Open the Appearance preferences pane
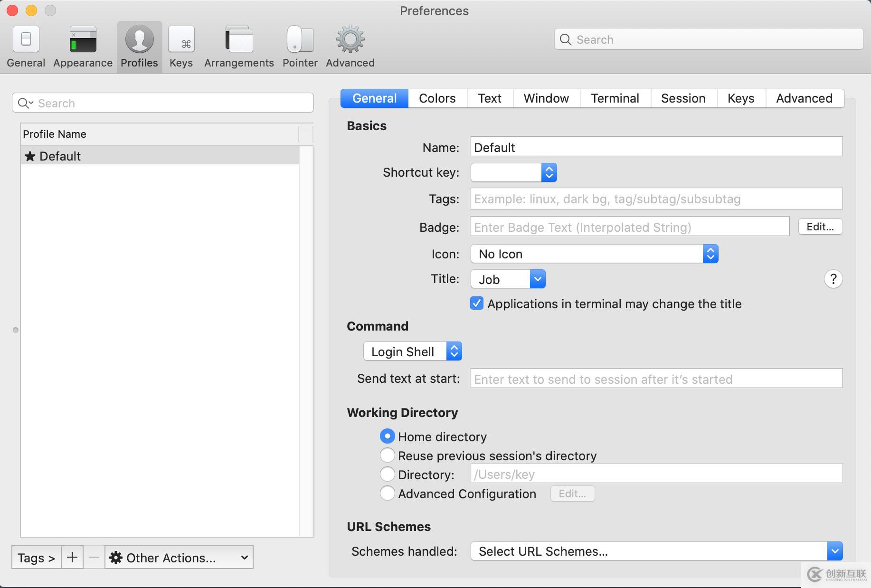The image size is (871, 588). click(x=82, y=45)
